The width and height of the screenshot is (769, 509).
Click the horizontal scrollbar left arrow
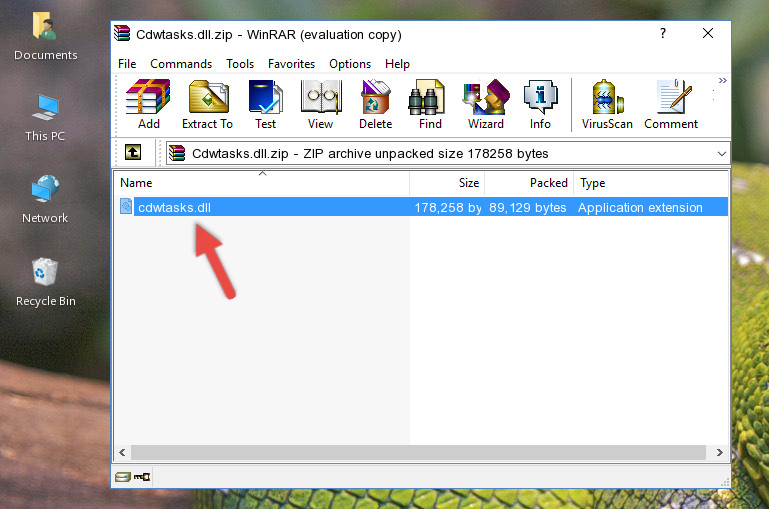pos(123,452)
